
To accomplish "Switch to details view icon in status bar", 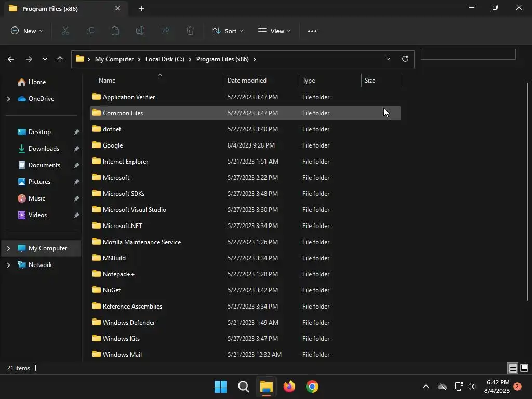I will coord(513,368).
